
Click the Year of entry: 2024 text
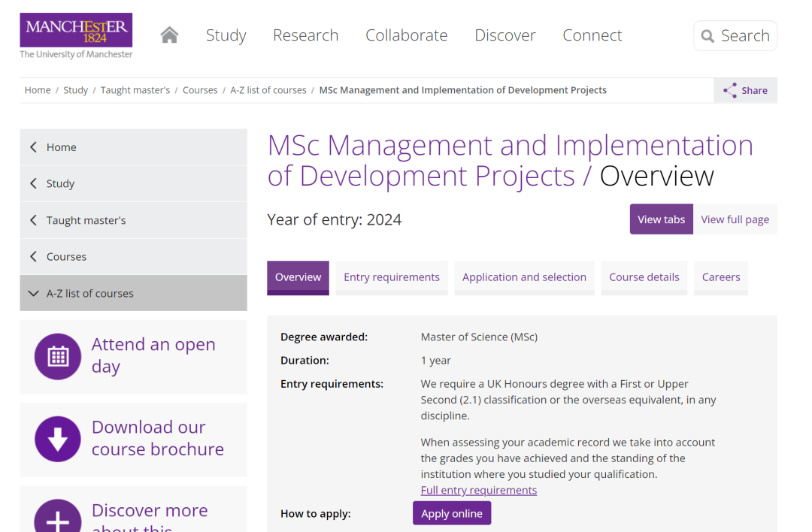(334, 219)
